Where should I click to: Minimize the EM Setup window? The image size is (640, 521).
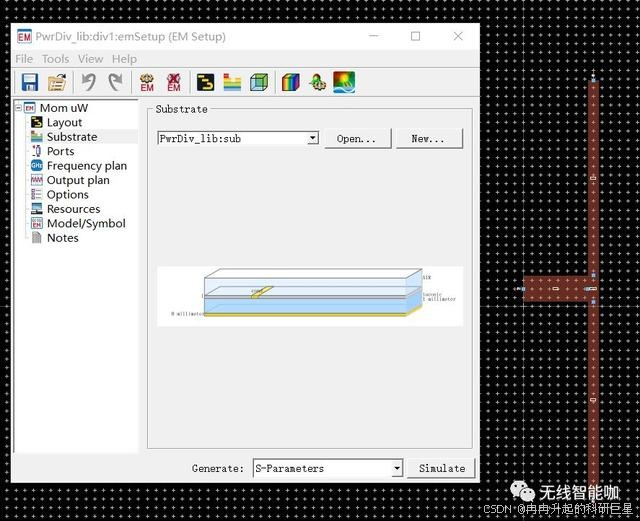373,36
